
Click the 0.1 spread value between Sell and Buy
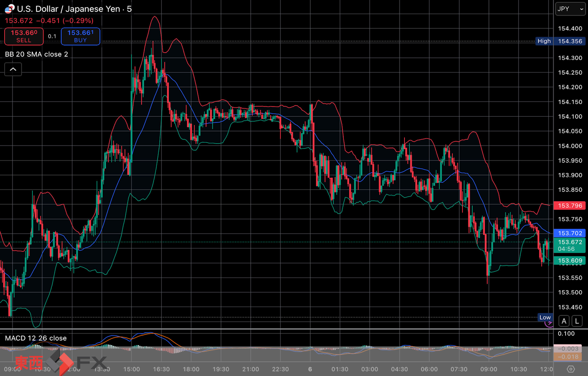point(52,36)
